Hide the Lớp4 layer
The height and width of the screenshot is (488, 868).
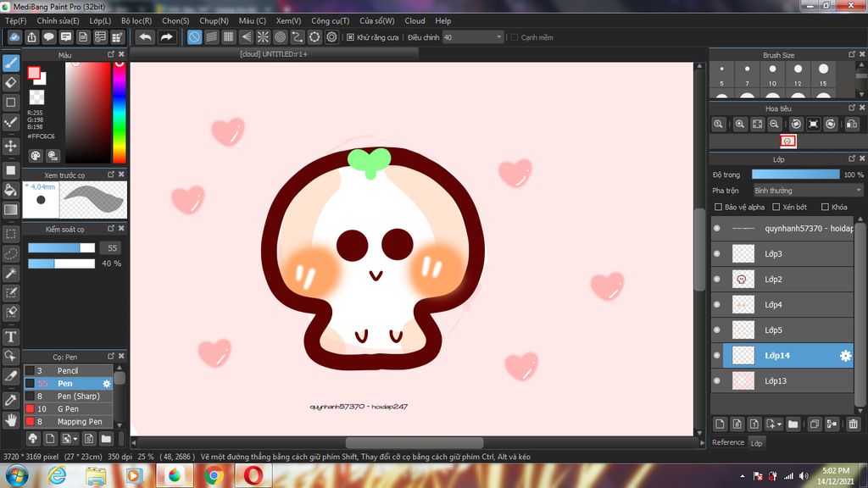(717, 305)
